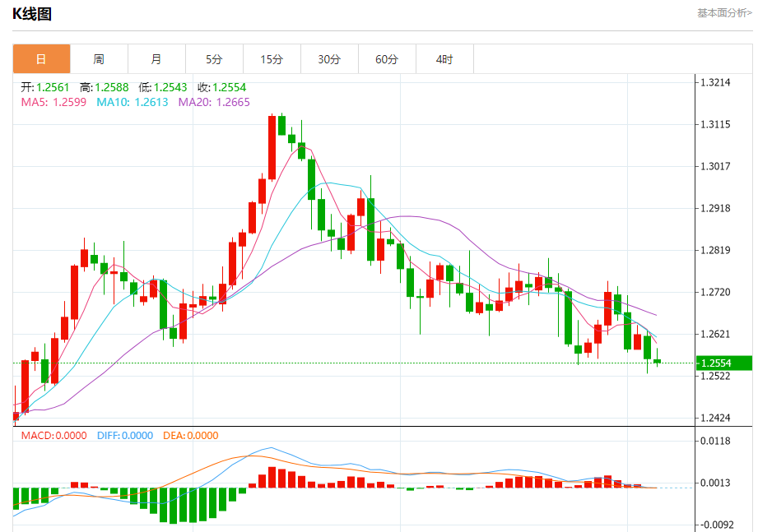This screenshot has height=532, width=758.
Task: Click the DEA:0.0000 indicator label
Action: (190, 436)
